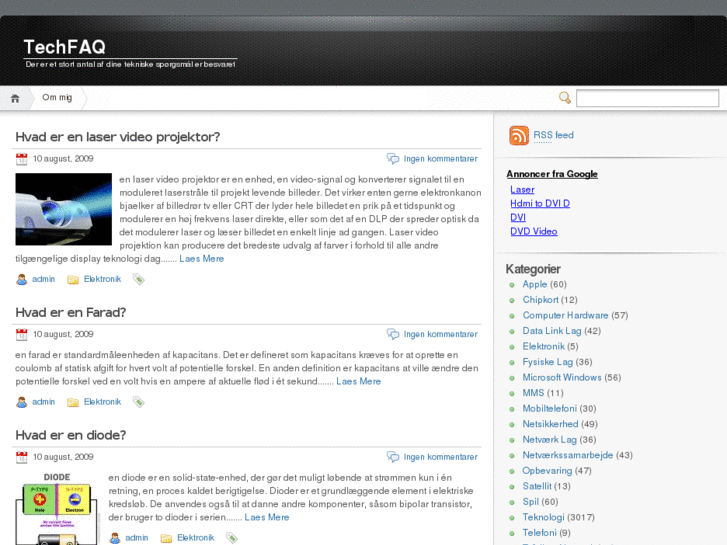
Task: Click the laser projector thumbnail image
Action: pyautogui.click(x=64, y=209)
